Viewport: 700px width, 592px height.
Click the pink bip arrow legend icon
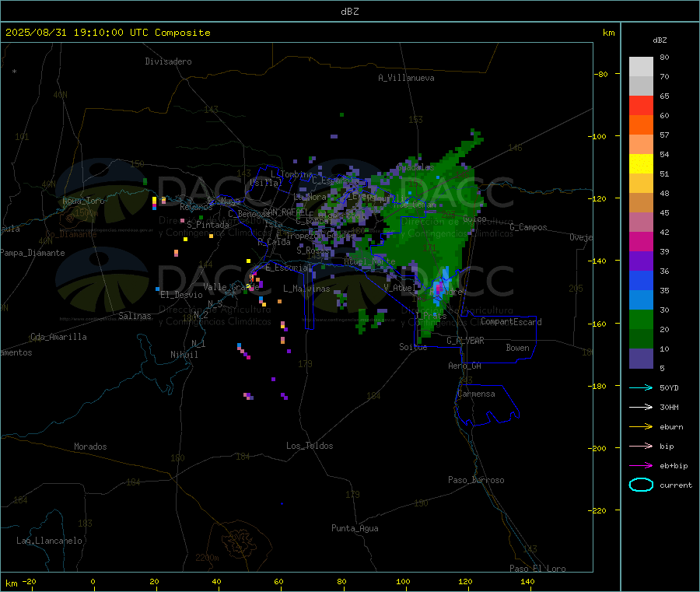point(641,446)
